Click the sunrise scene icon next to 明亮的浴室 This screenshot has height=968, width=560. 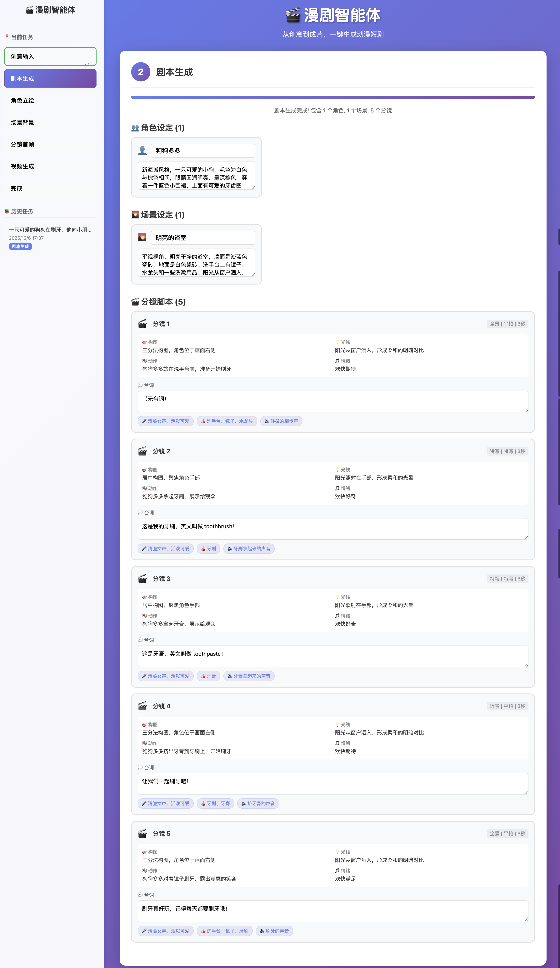[x=142, y=237]
